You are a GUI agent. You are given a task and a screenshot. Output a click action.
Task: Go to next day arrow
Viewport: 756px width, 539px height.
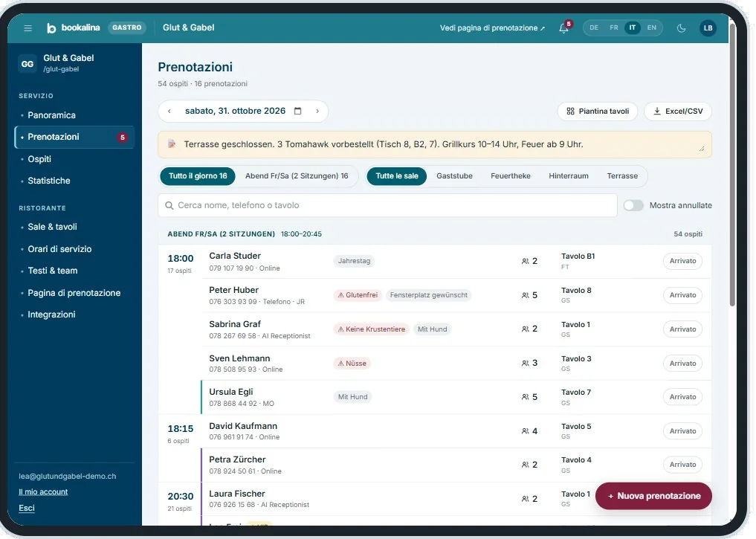(x=317, y=111)
